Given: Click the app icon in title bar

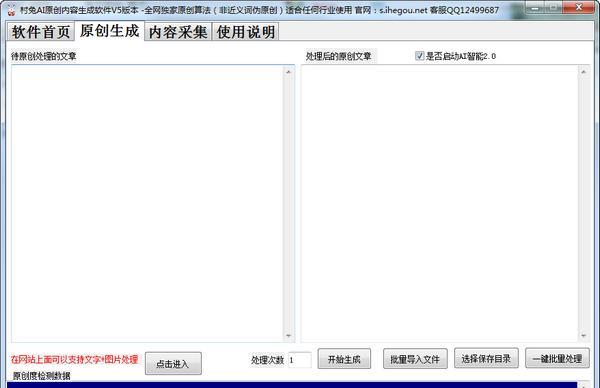Looking at the screenshot, I should 11,11.
